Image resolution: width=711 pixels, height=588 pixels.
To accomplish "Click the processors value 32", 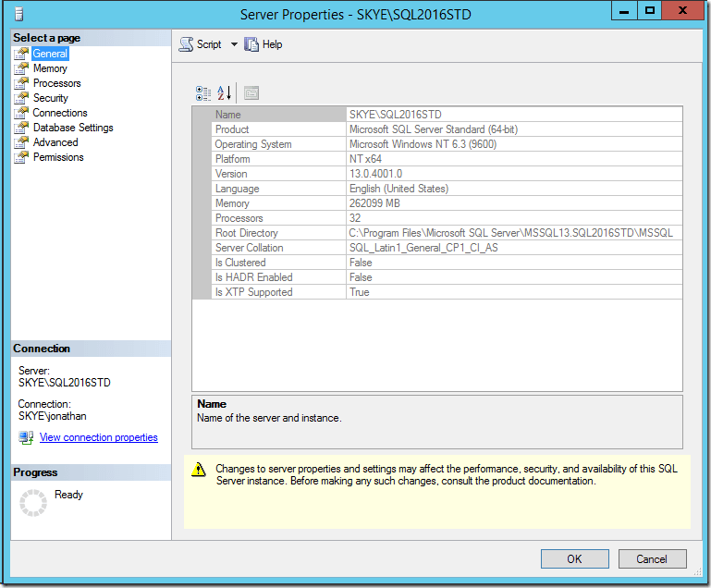I will point(355,218).
